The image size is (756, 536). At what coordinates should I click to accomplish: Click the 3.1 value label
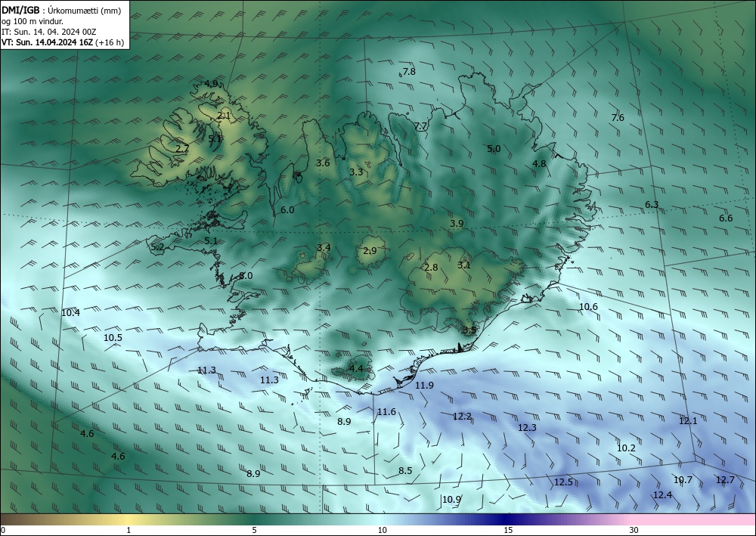click(464, 265)
